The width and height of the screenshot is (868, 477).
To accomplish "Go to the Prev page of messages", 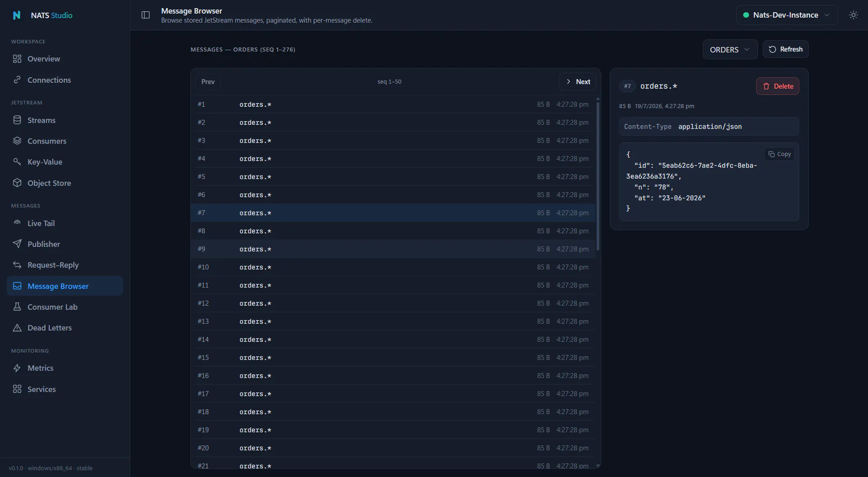I will pyautogui.click(x=208, y=81).
